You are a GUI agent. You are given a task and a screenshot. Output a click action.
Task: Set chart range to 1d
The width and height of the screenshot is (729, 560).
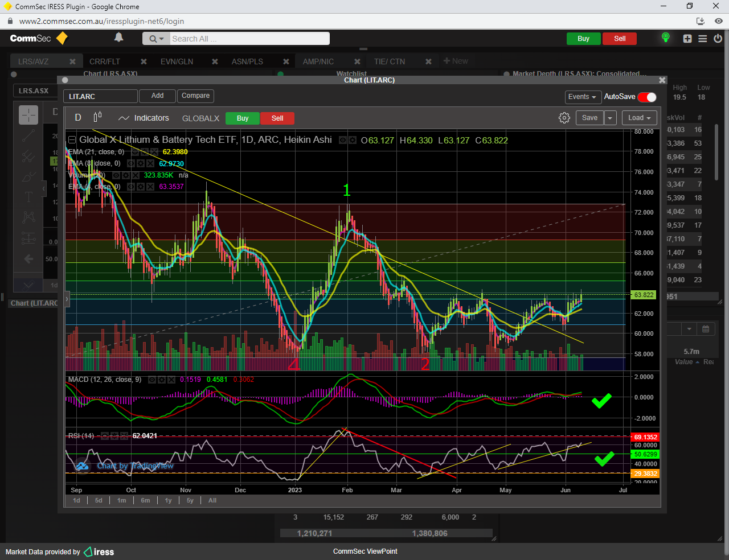pyautogui.click(x=77, y=500)
